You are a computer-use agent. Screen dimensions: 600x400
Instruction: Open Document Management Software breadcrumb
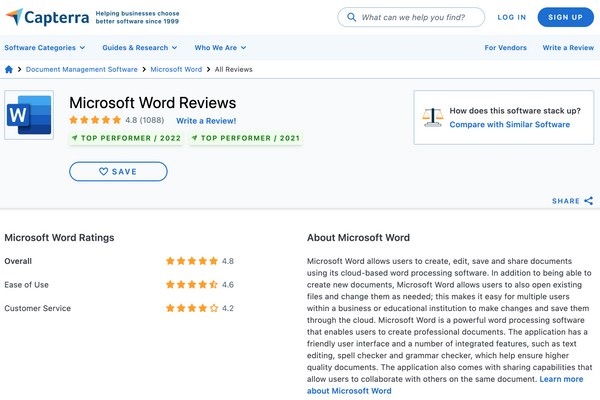(x=82, y=69)
